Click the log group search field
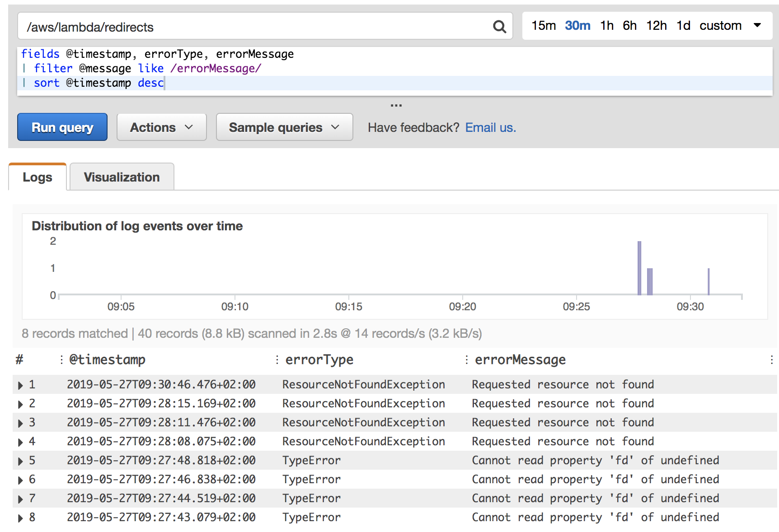779x532 pixels. [x=265, y=27]
